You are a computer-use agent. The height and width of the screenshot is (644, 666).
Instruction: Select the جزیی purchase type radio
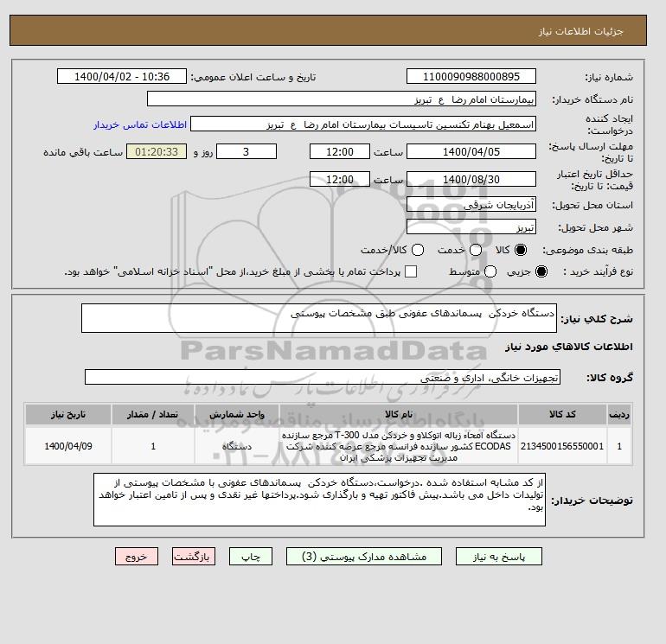[541, 271]
